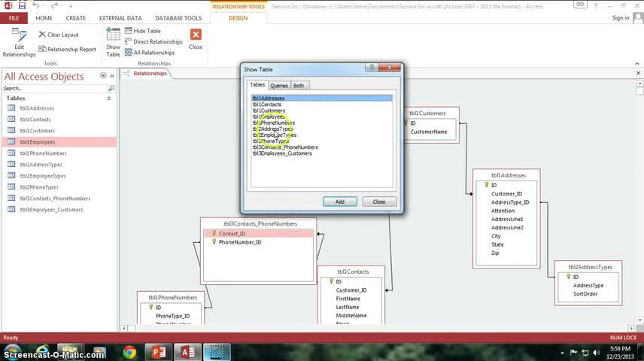Click PhoneNumber_ID field in tbl3Contacts_PhoneNumbers
Screen dimensions: 644x361
(239, 242)
